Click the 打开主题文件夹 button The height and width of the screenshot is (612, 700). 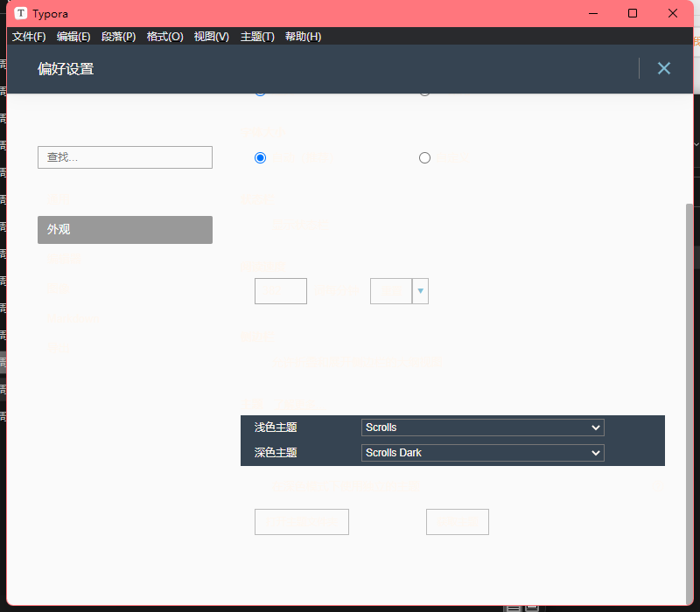coord(302,522)
